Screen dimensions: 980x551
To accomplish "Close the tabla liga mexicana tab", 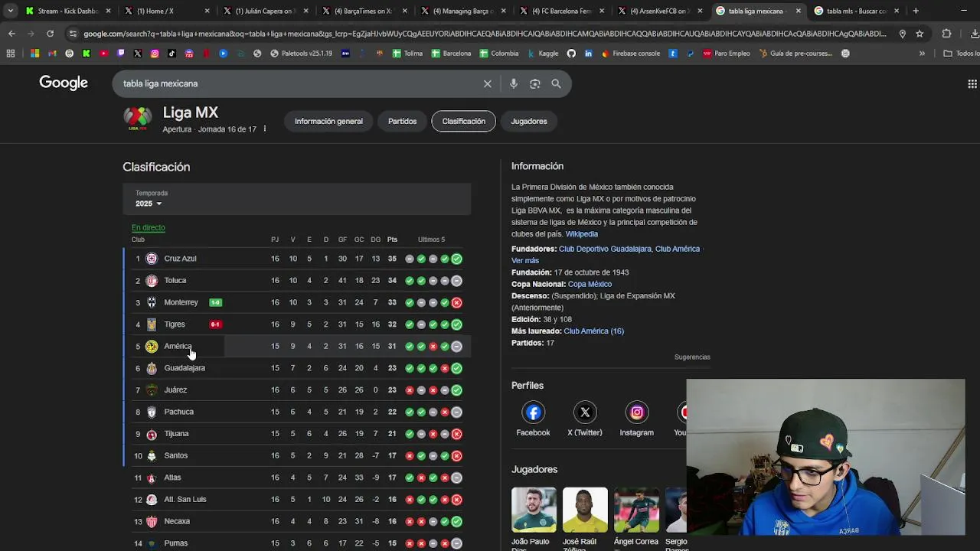I will click(799, 11).
